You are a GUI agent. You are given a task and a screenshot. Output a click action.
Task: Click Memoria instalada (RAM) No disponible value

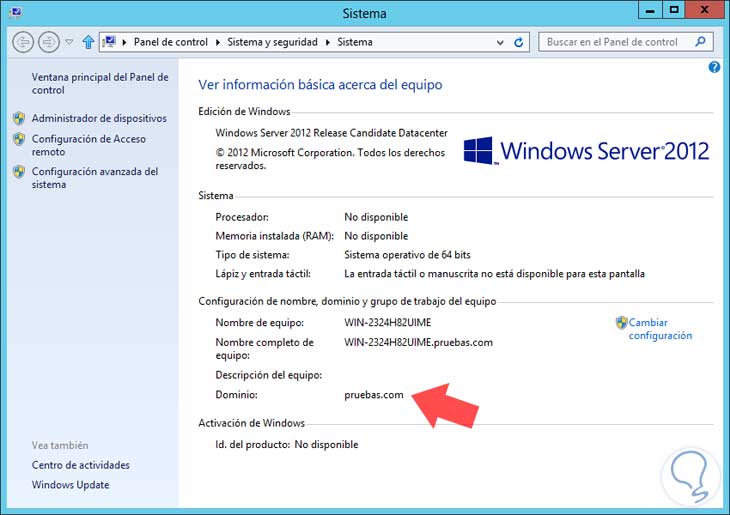[376, 236]
